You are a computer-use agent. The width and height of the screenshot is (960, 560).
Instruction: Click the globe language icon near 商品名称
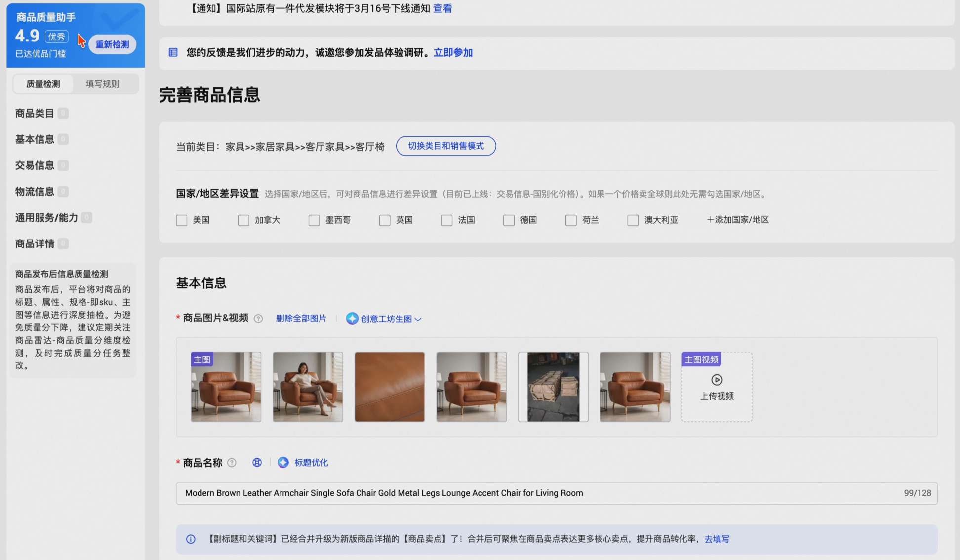pos(257,463)
